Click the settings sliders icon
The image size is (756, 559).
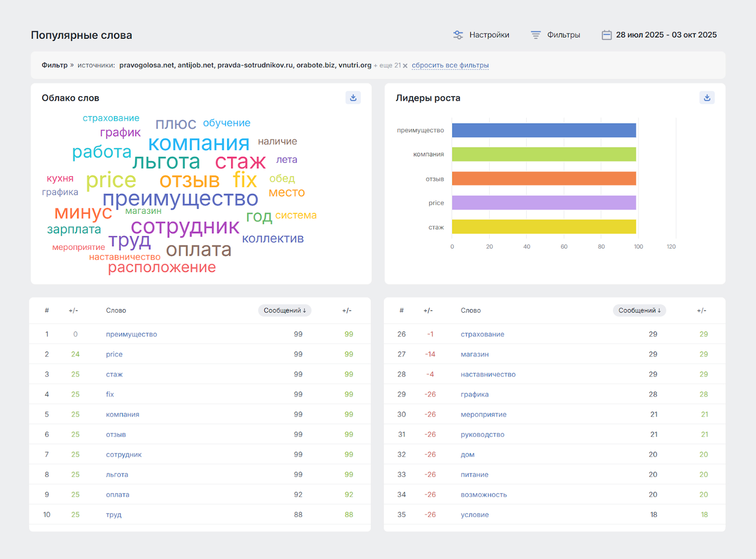[x=458, y=35]
